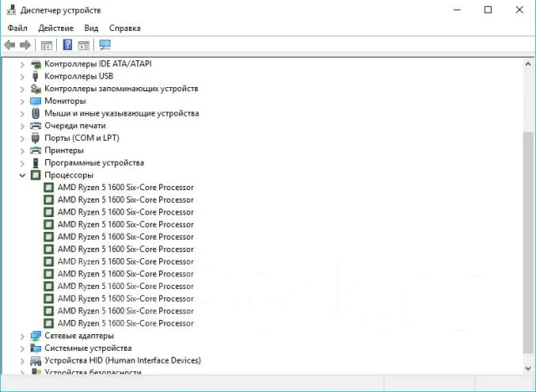This screenshot has width=536, height=392.
Task: Click the Контроллеры IDE ATA/ATAPI icon
Action: click(35, 64)
